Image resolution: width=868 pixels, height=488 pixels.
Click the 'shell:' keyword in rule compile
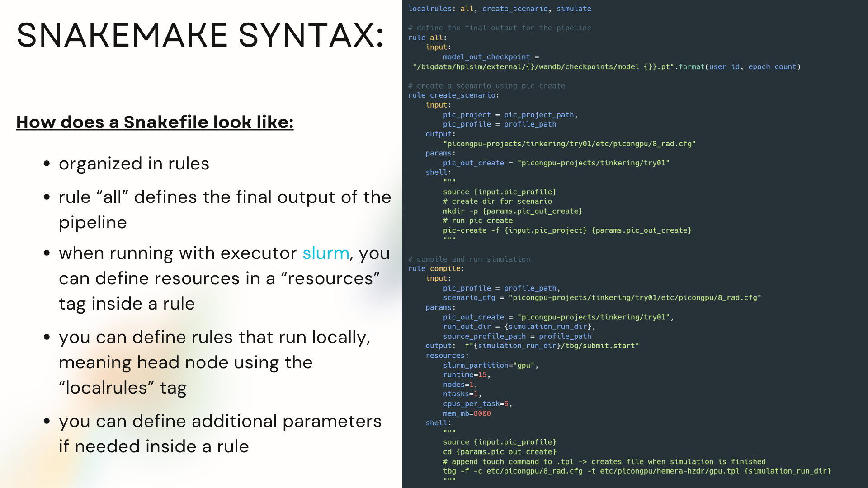coord(439,423)
